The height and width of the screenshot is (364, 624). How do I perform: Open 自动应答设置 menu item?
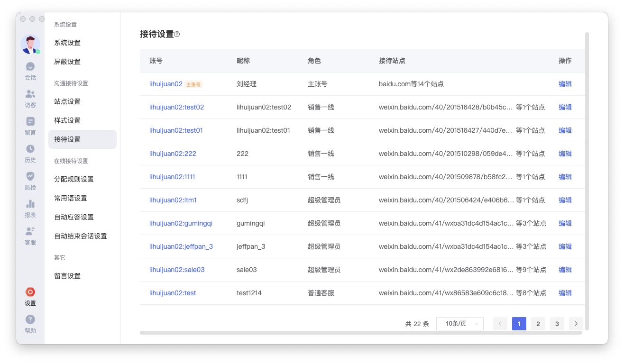[83, 217]
